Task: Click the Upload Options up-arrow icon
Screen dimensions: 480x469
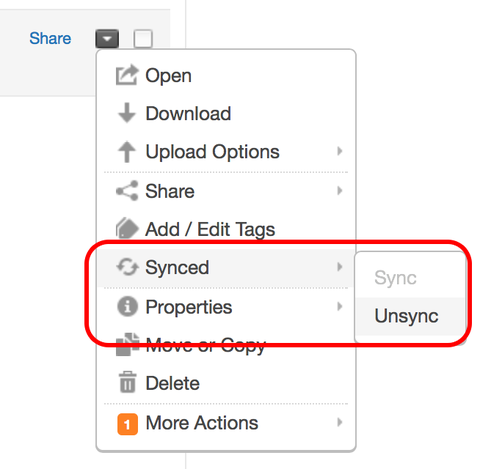Action: point(127,152)
